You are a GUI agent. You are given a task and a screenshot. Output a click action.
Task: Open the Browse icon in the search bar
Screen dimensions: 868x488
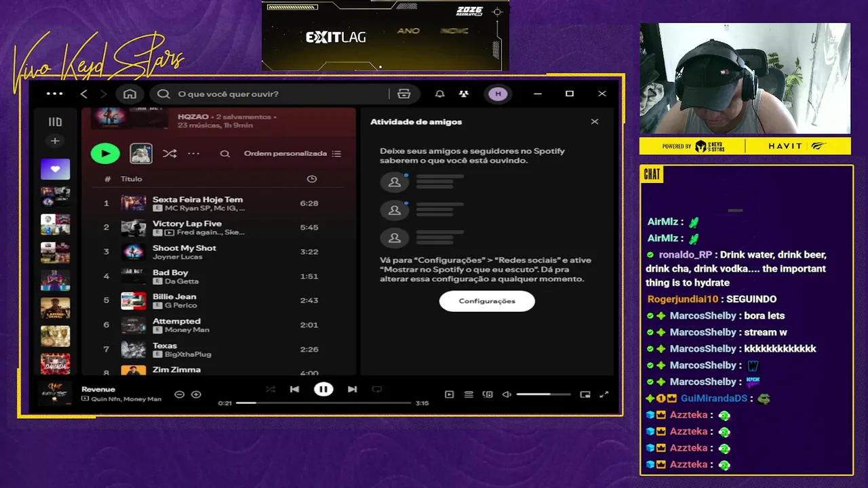point(403,94)
